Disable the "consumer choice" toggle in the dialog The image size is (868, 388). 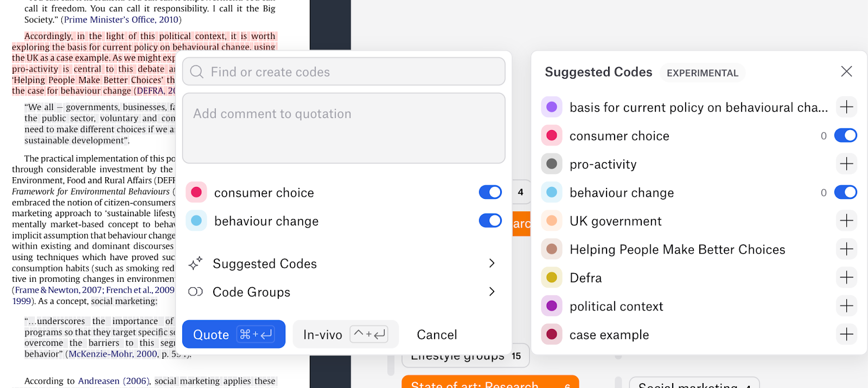click(489, 192)
